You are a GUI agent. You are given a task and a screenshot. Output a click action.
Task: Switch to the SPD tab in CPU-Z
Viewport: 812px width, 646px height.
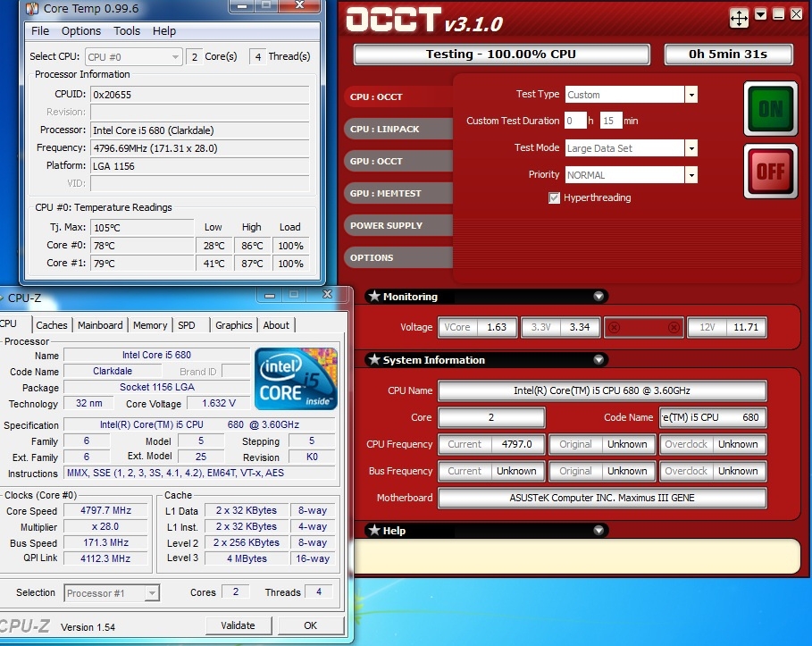(x=187, y=325)
